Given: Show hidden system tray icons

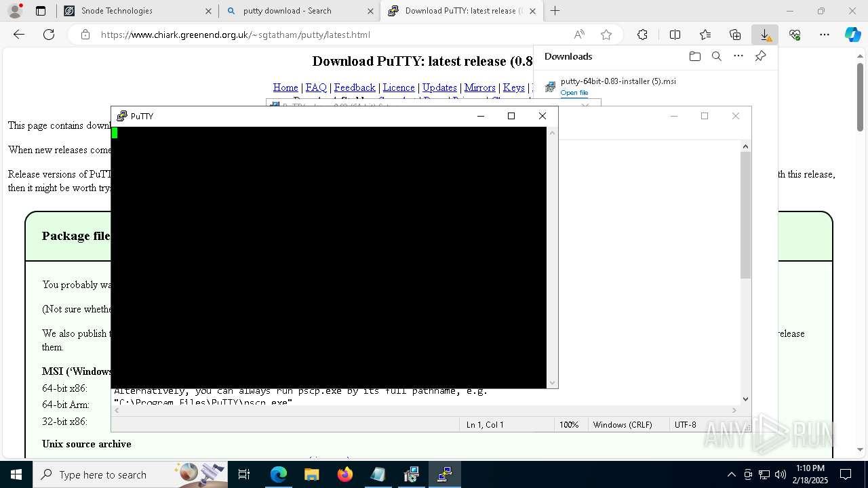Looking at the screenshot, I should coord(731,474).
